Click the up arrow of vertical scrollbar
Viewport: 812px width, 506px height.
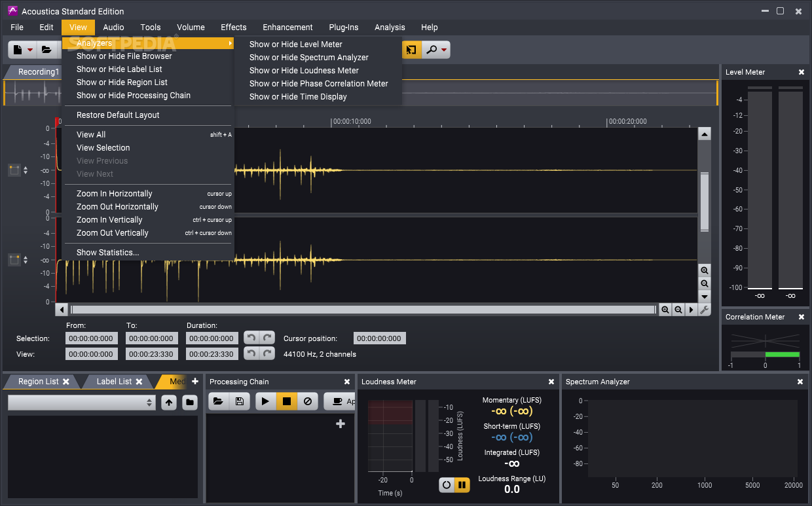pos(705,134)
